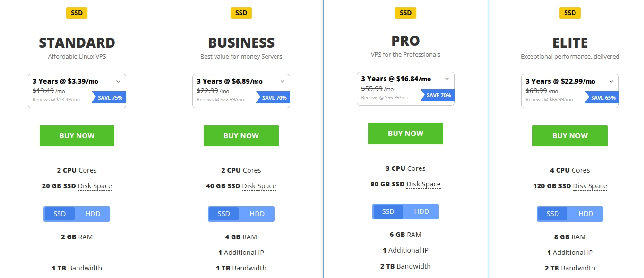Click Disk Space link under PRO plan
Viewport: 644px width, 278px height.
(423, 184)
